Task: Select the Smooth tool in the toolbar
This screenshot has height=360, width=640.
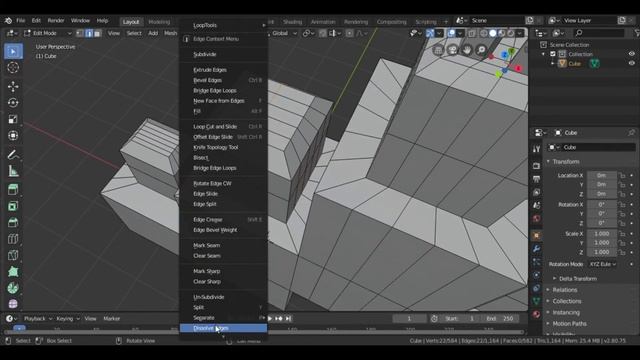Action: pyautogui.click(x=13, y=304)
